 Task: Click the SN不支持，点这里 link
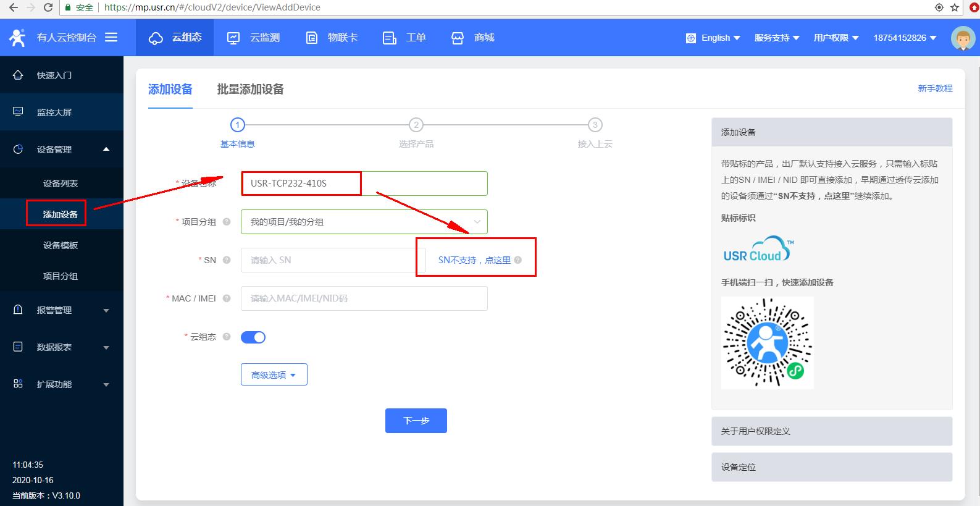[474, 260]
